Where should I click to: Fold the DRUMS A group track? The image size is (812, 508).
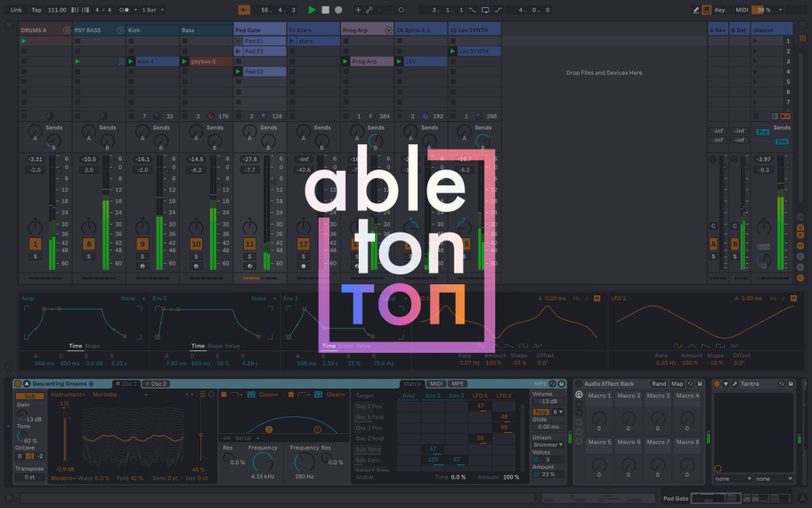click(x=66, y=30)
